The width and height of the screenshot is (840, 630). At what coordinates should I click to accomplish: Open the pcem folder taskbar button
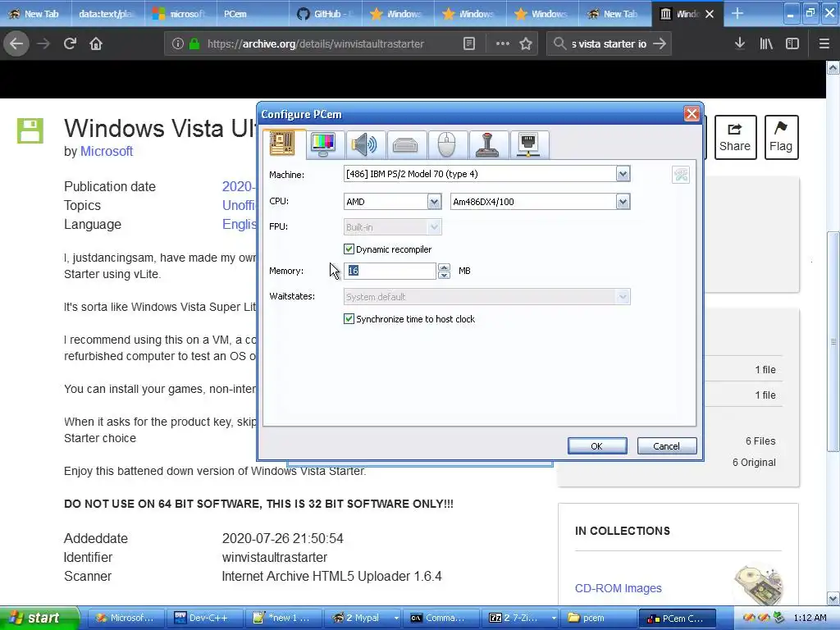pyautogui.click(x=598, y=618)
